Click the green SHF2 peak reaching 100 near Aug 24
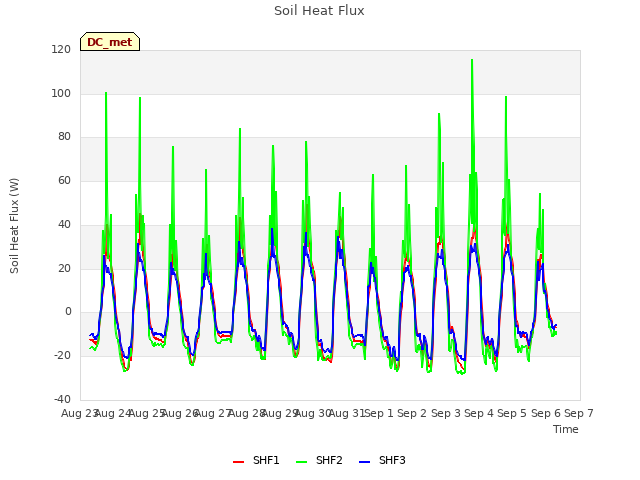 106,93
